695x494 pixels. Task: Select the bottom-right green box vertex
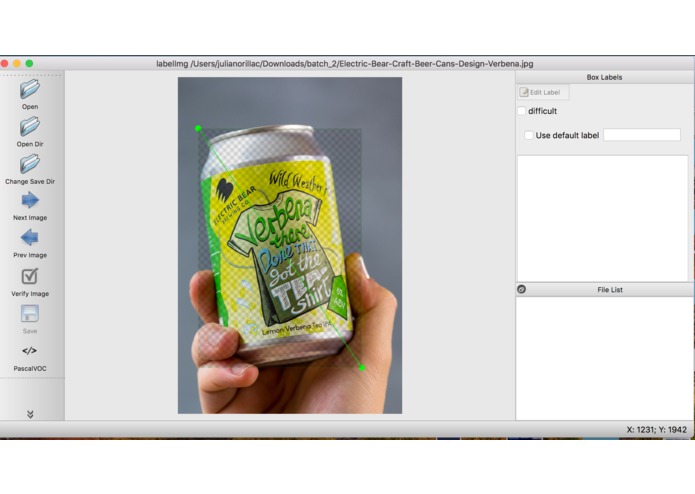362,368
